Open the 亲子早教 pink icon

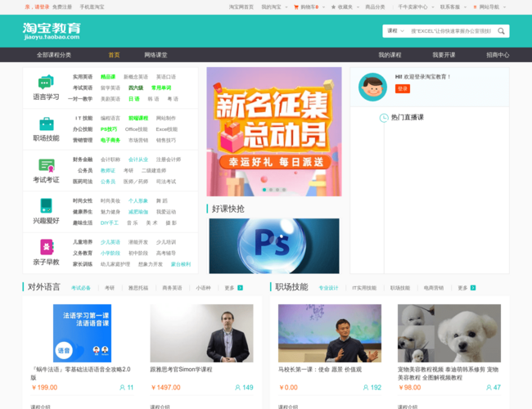coord(47,247)
